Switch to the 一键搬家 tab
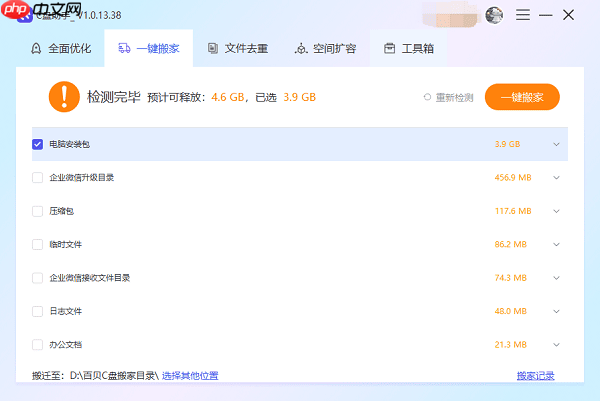This screenshot has height=401, width=600. [x=148, y=49]
